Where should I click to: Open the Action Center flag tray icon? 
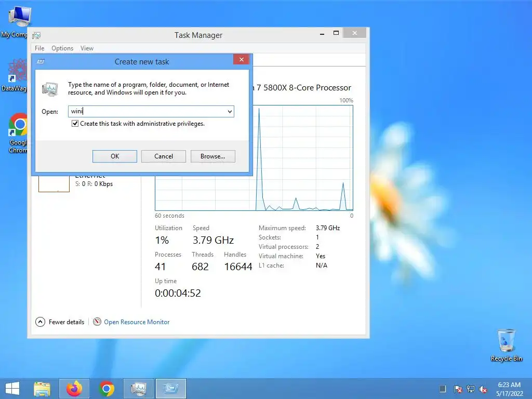pyautogui.click(x=458, y=389)
